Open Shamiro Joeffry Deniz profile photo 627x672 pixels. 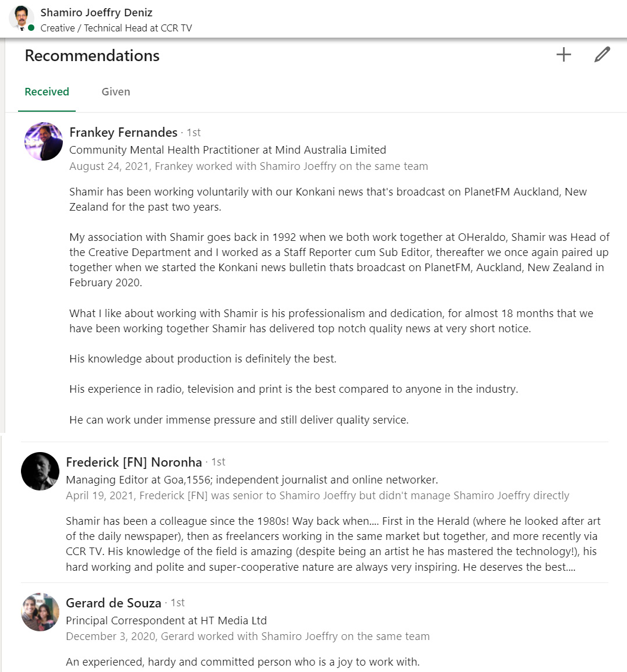click(22, 18)
